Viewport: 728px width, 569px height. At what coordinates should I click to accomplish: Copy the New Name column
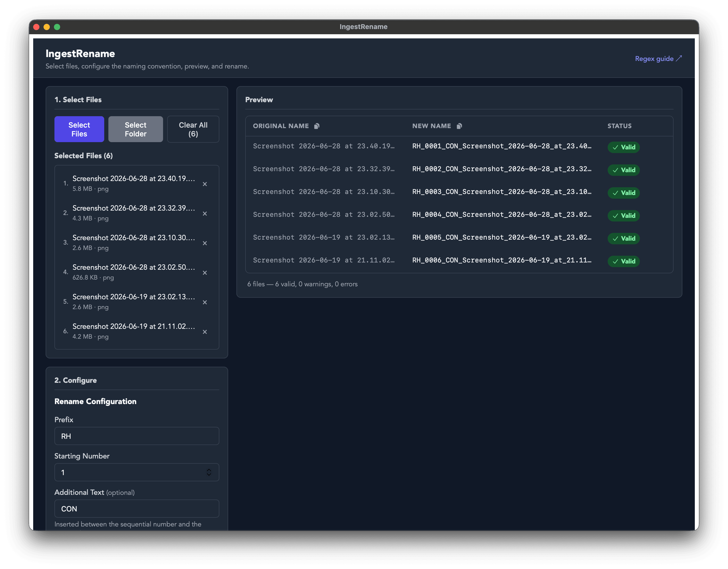[x=459, y=126]
